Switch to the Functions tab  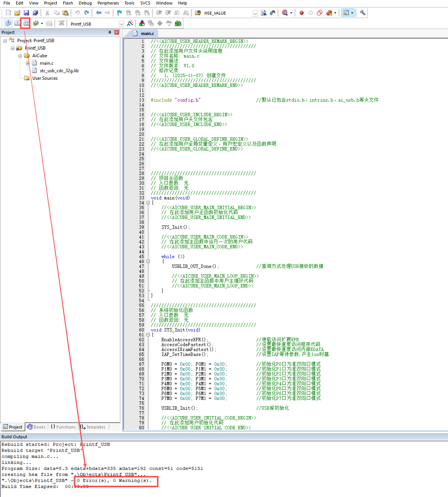[63, 427]
